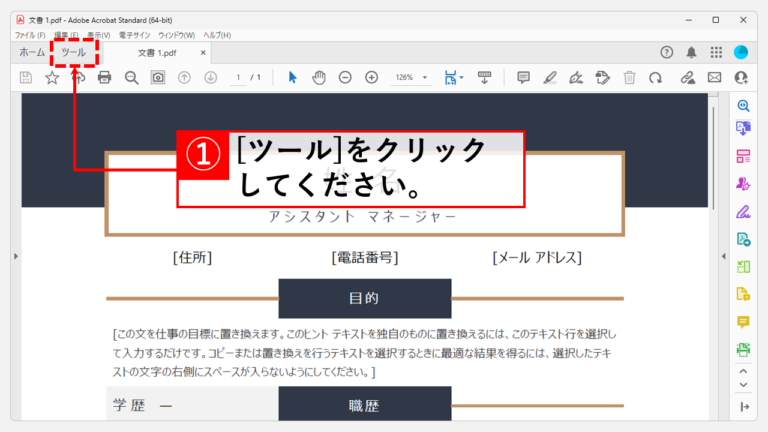The height and width of the screenshot is (432, 768).
Task: Switch to the ホーム tab
Action: pyautogui.click(x=32, y=52)
